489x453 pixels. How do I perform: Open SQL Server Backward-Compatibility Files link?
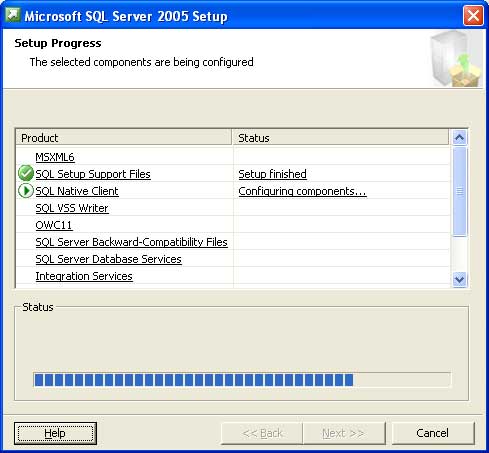[132, 242]
